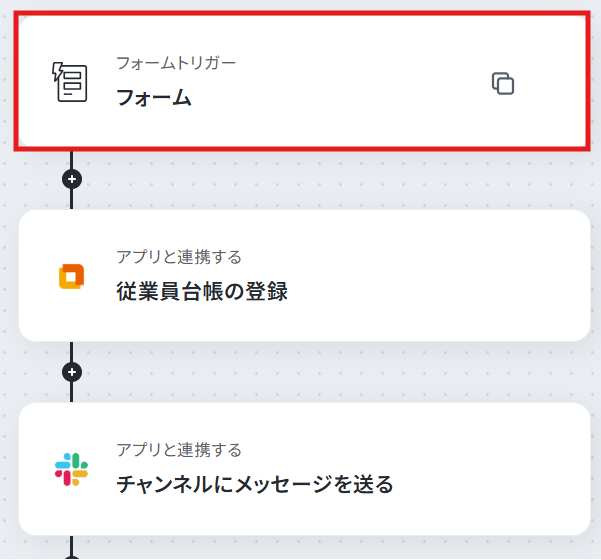
Task: Click the 従業員台帳の登録 title text
Action: tap(202, 291)
